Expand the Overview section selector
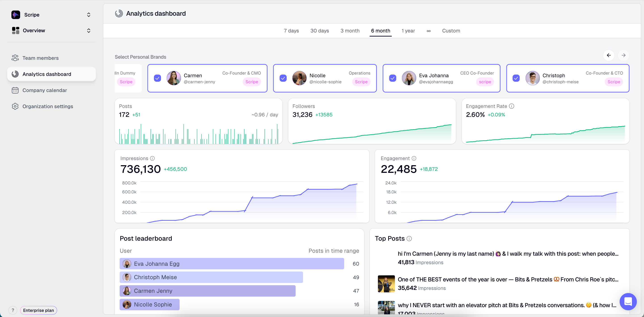The height and width of the screenshot is (317, 644). tap(89, 30)
